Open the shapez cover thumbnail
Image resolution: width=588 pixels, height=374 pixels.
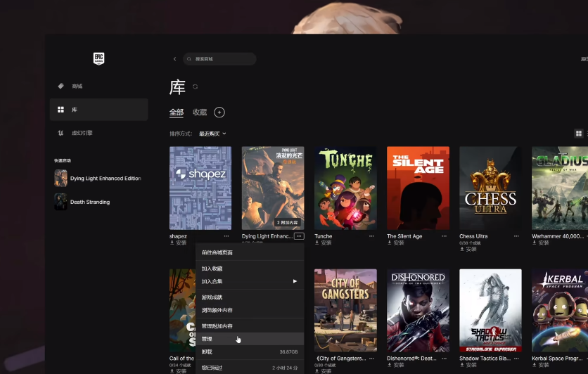(200, 188)
